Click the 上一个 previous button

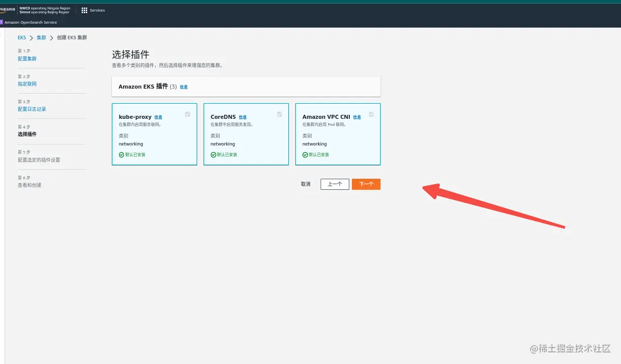click(335, 184)
